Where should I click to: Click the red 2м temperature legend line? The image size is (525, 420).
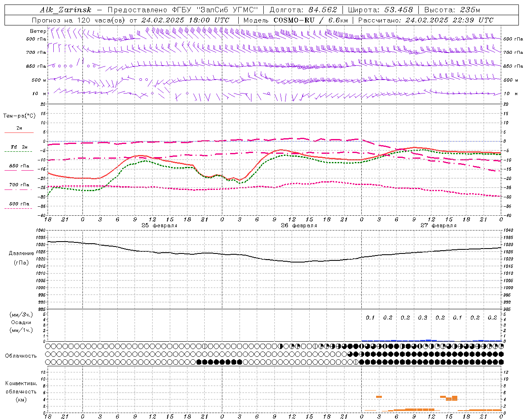19,132
